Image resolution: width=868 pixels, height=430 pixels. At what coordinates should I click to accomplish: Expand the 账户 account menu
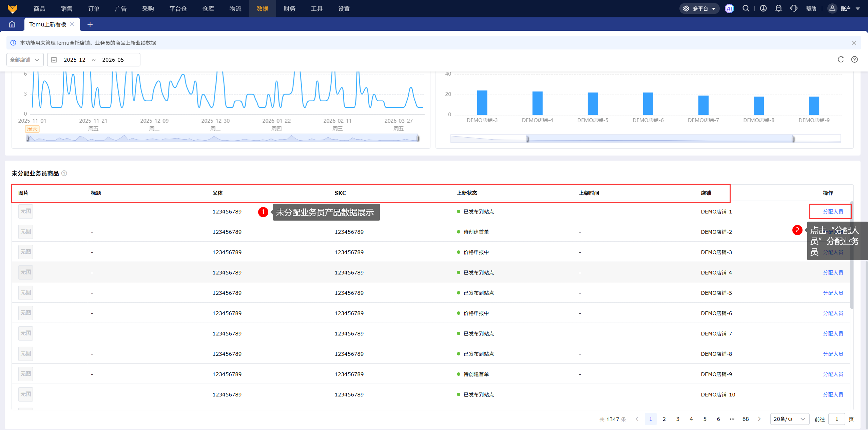click(845, 8)
